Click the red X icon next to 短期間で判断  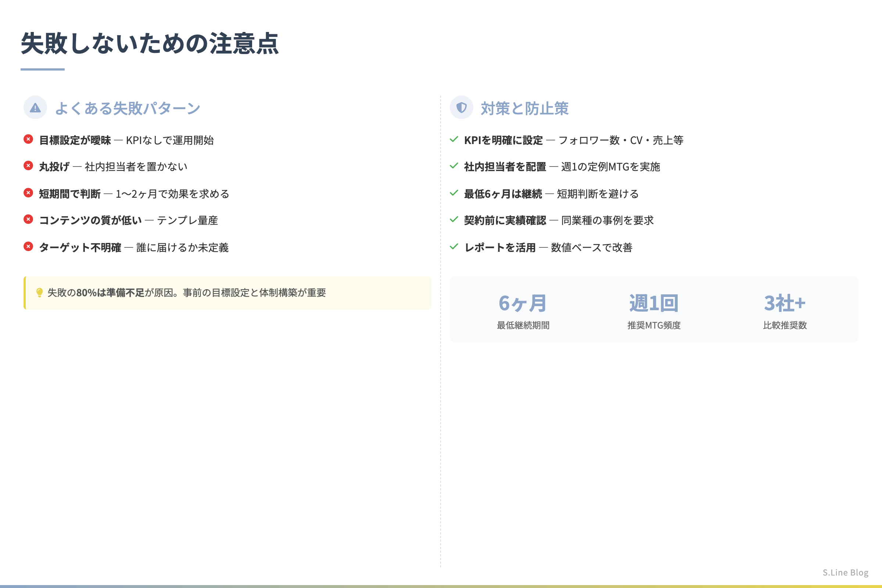[28, 193]
